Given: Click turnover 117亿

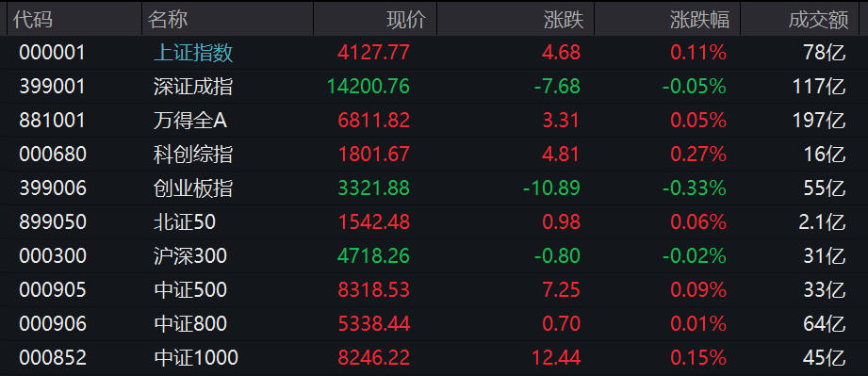Looking at the screenshot, I should pos(819,87).
